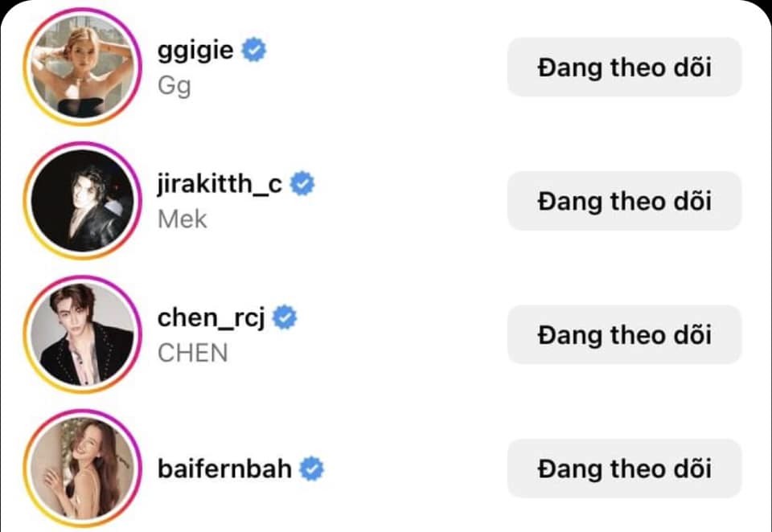Open ggigie's story from profile picture
772x532 pixels.
(x=79, y=67)
